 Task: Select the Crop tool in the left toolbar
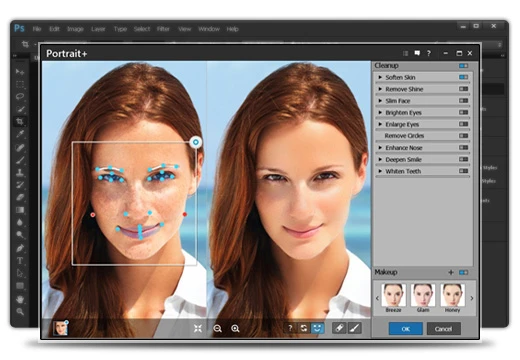(x=20, y=121)
